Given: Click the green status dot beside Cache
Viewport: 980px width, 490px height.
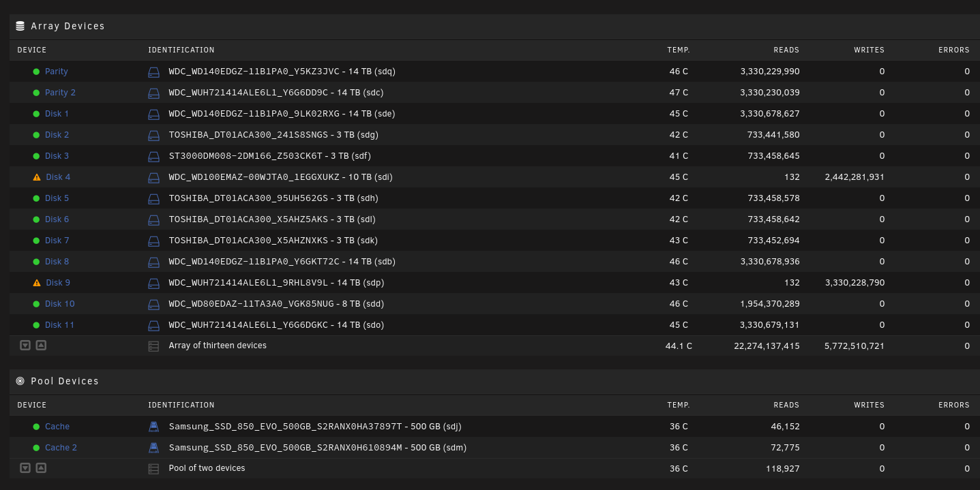Looking at the screenshot, I should [x=36, y=427].
